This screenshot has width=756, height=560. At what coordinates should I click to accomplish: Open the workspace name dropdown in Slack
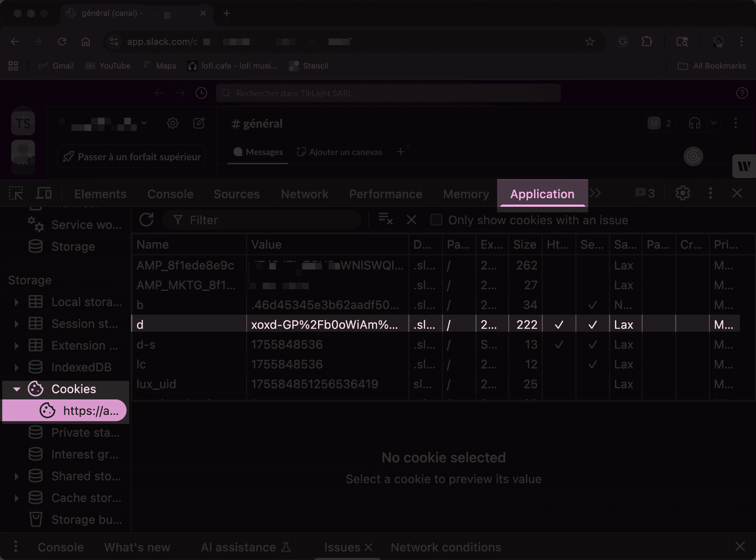pos(145,123)
